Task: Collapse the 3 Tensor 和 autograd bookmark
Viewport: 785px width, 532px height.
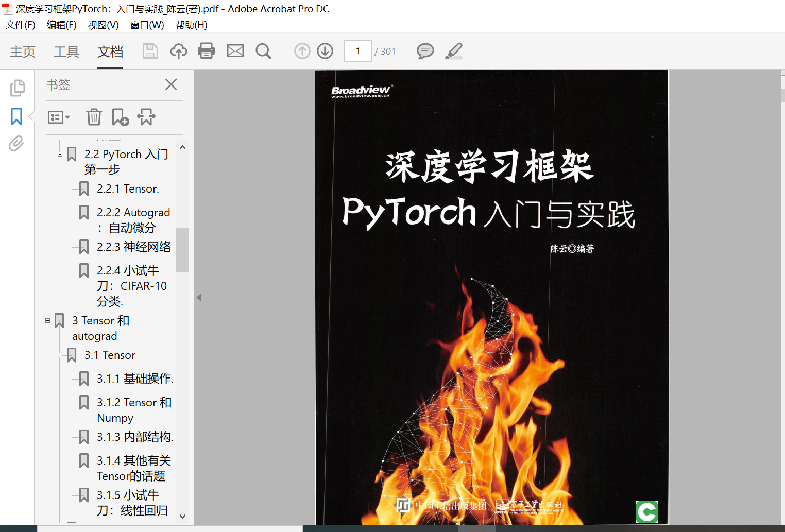Action: pos(48,320)
